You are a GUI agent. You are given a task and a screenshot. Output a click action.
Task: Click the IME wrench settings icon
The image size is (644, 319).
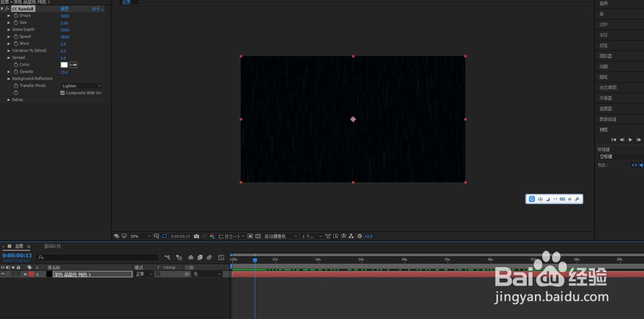click(x=577, y=199)
